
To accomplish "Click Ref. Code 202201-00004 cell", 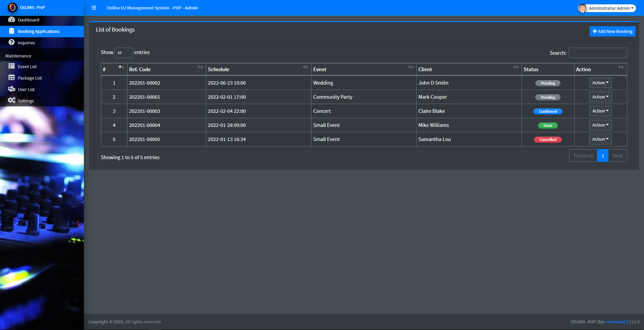I will [x=167, y=125].
